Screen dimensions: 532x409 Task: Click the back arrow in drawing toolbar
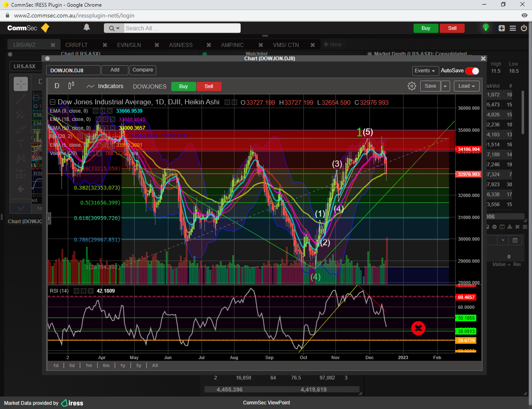[x=21, y=189]
